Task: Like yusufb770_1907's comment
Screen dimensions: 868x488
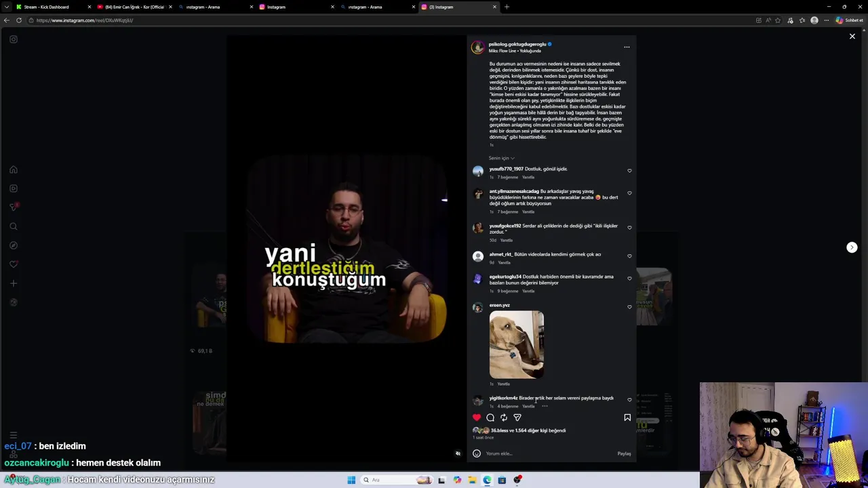Action: tap(629, 171)
